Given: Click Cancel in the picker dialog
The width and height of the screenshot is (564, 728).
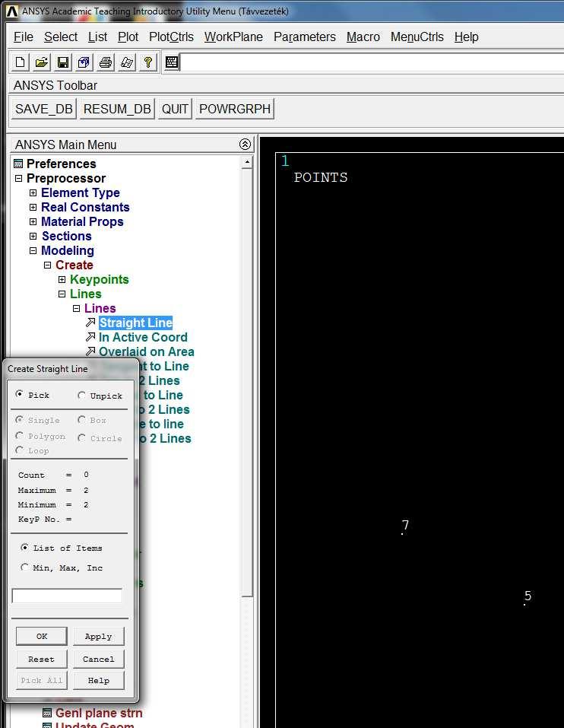Looking at the screenshot, I should 98,659.
